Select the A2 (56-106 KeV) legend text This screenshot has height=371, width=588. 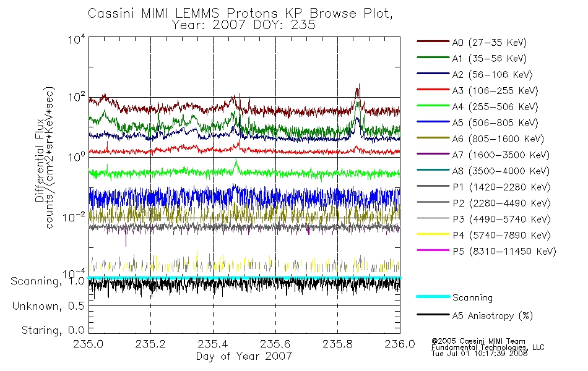pyautogui.click(x=493, y=75)
